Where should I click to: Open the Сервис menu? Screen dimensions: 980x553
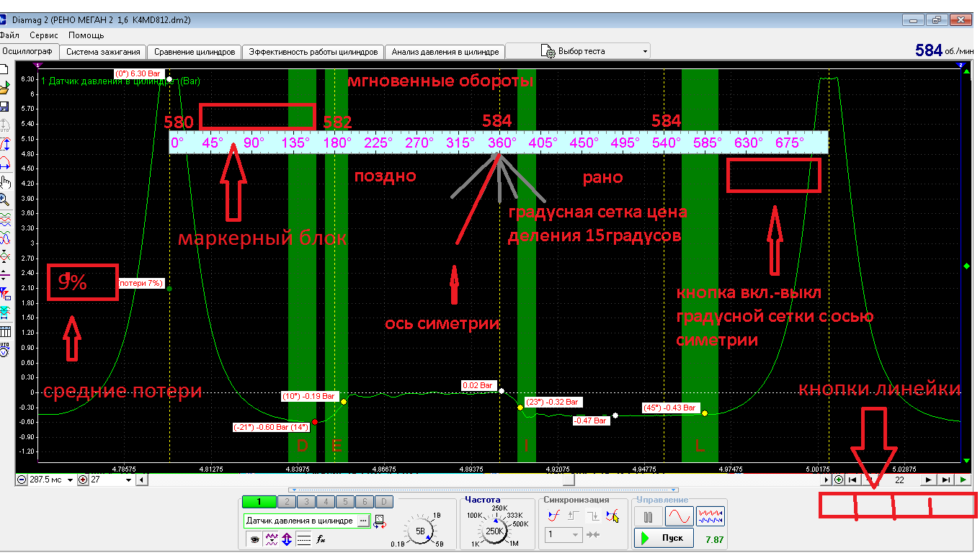tap(44, 35)
